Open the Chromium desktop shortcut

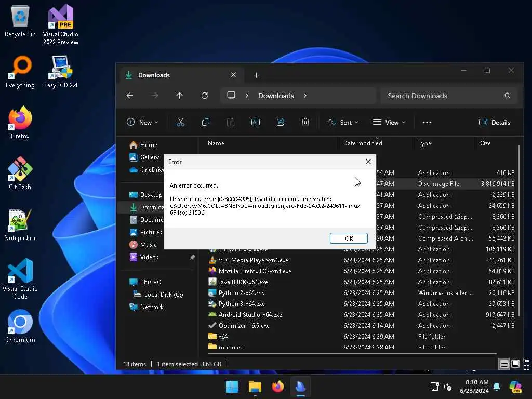[20, 326]
